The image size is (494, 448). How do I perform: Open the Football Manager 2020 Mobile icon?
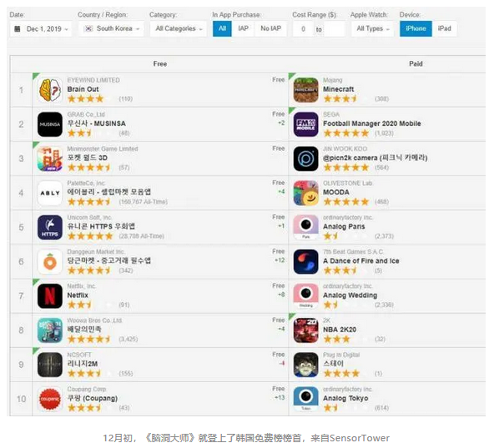[x=305, y=124]
